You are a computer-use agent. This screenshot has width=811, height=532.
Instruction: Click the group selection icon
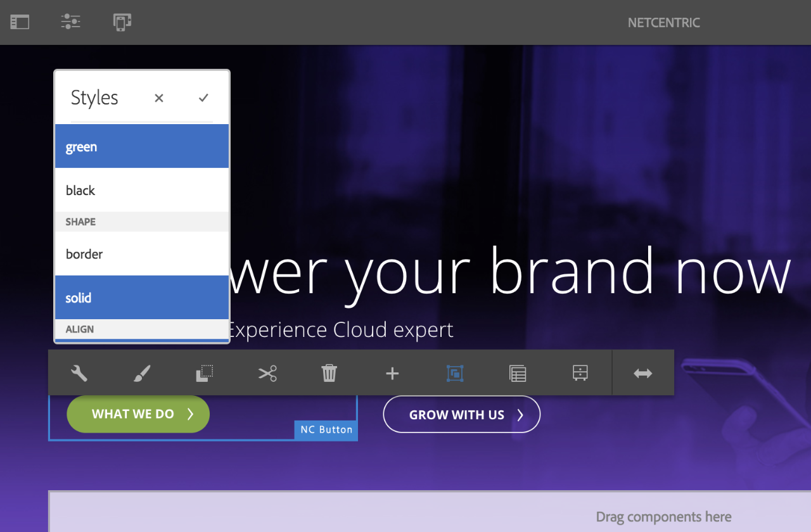[x=455, y=374]
